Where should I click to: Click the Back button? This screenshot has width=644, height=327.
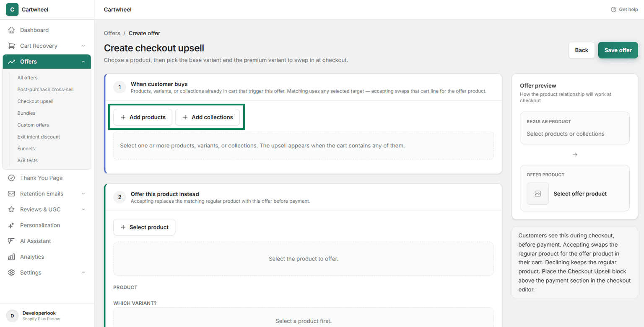pyautogui.click(x=582, y=50)
